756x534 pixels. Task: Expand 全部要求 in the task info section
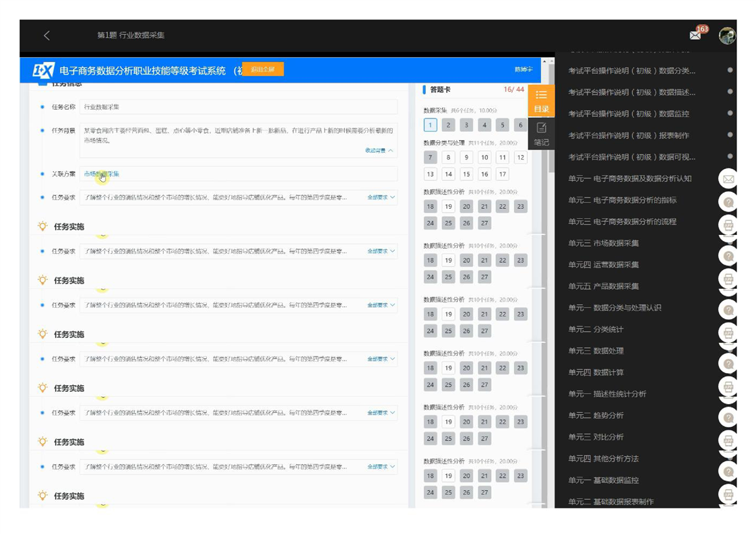point(381,197)
